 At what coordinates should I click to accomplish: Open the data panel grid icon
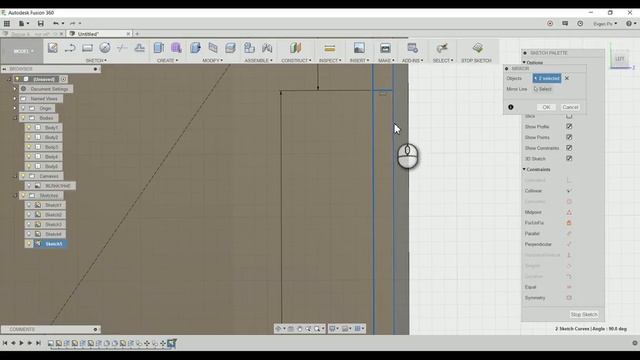pyautogui.click(x=7, y=24)
